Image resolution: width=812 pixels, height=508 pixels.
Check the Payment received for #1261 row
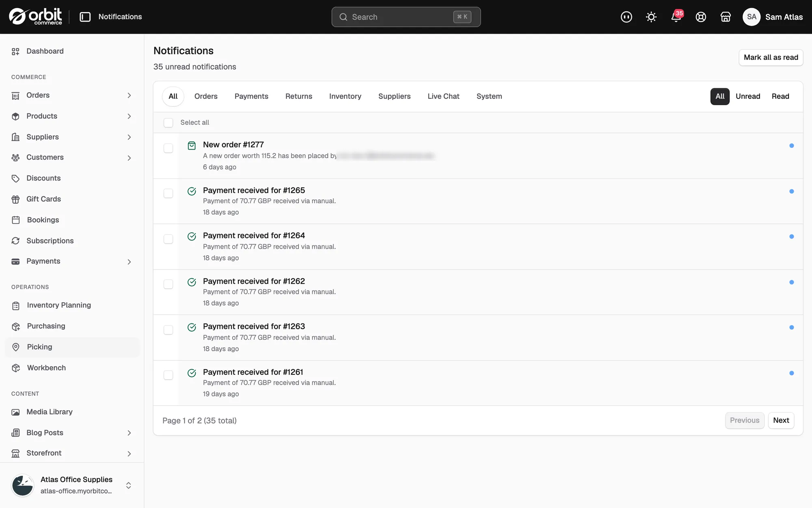(168, 375)
